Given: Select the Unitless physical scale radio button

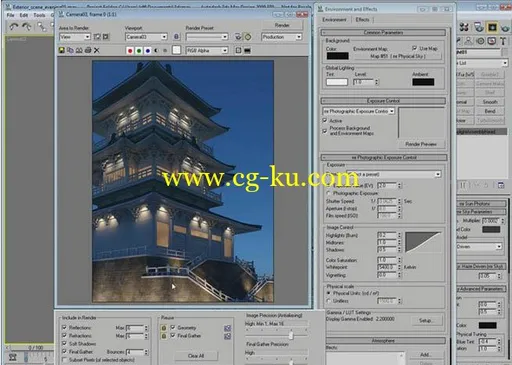Looking at the screenshot, I should (328, 301).
